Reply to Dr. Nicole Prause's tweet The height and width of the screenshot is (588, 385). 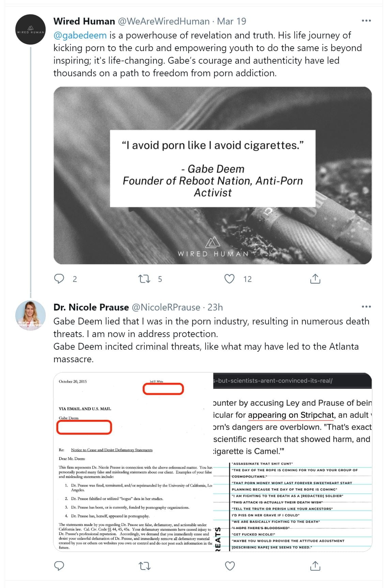pos(59,566)
